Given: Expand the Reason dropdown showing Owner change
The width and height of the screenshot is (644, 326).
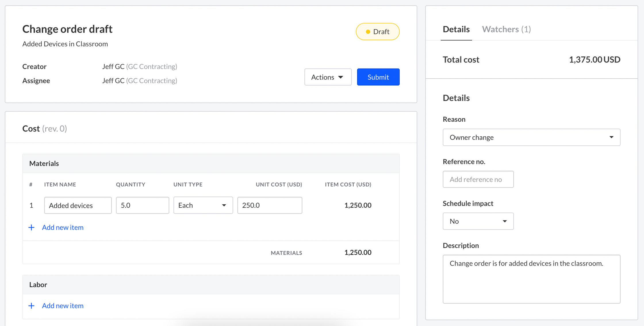Looking at the screenshot, I should (531, 137).
